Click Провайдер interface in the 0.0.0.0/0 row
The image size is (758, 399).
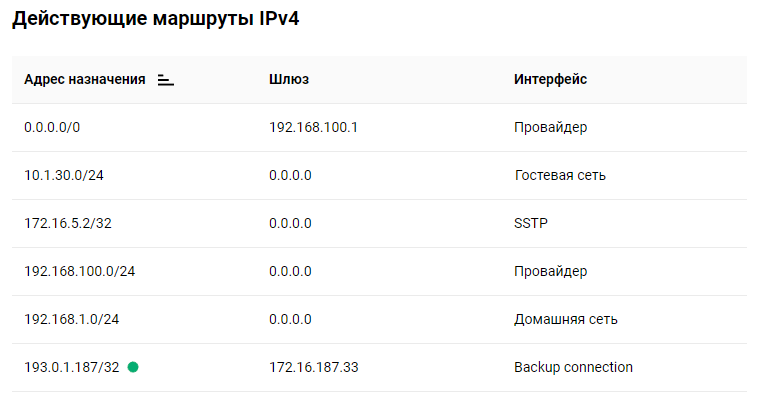551,127
